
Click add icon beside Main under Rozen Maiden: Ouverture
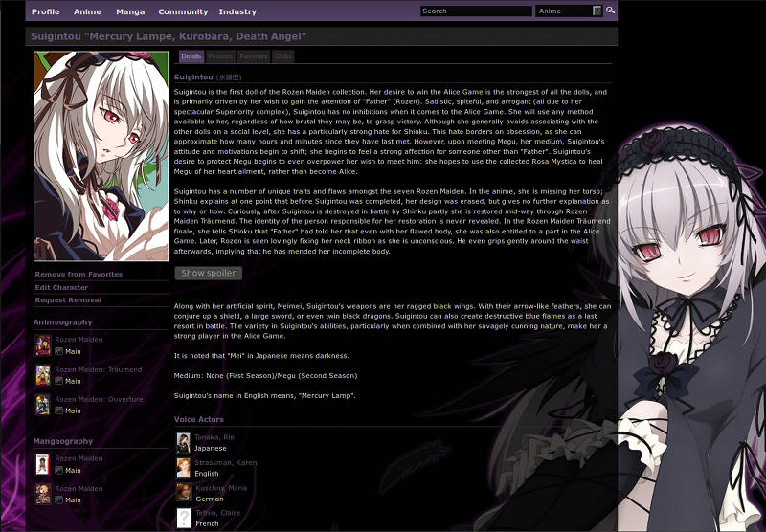[x=59, y=410]
